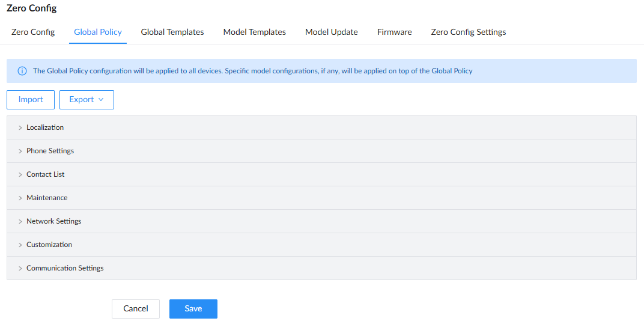644x327 pixels.
Task: Click the down-arrow icon on the Export button
Action: click(101, 100)
